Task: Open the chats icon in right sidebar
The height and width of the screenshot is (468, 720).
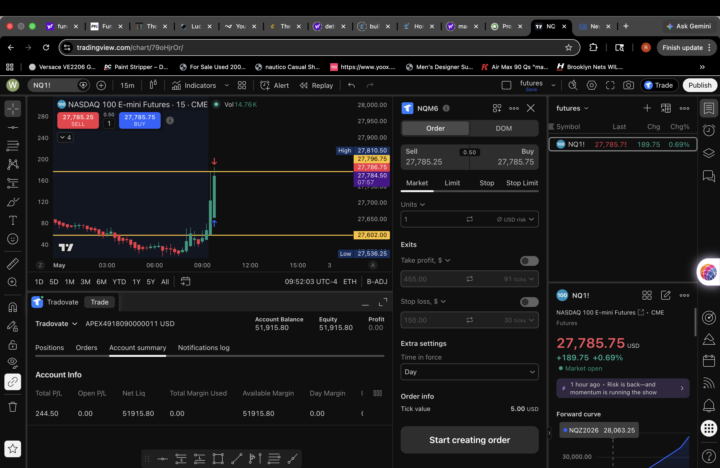Action: coord(709,175)
